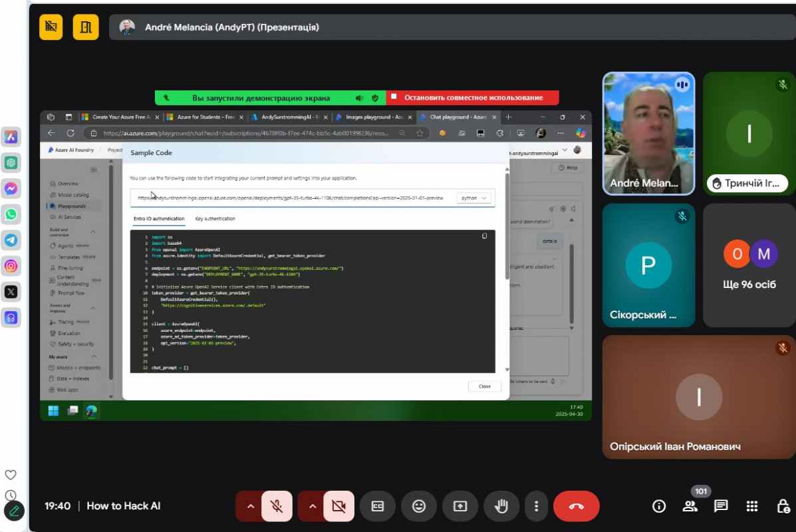The height and width of the screenshot is (532, 796).
Task: Open the headphones player icon in sidebar
Action: point(11,318)
